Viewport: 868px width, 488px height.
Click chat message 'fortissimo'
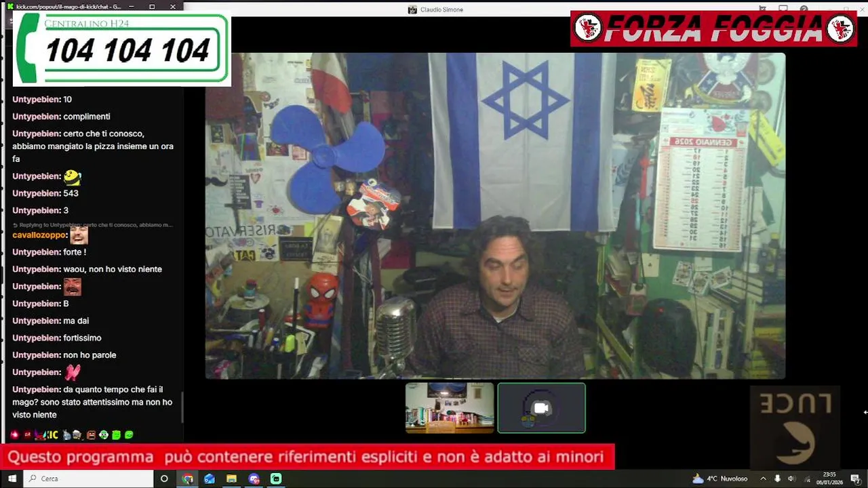coord(82,338)
